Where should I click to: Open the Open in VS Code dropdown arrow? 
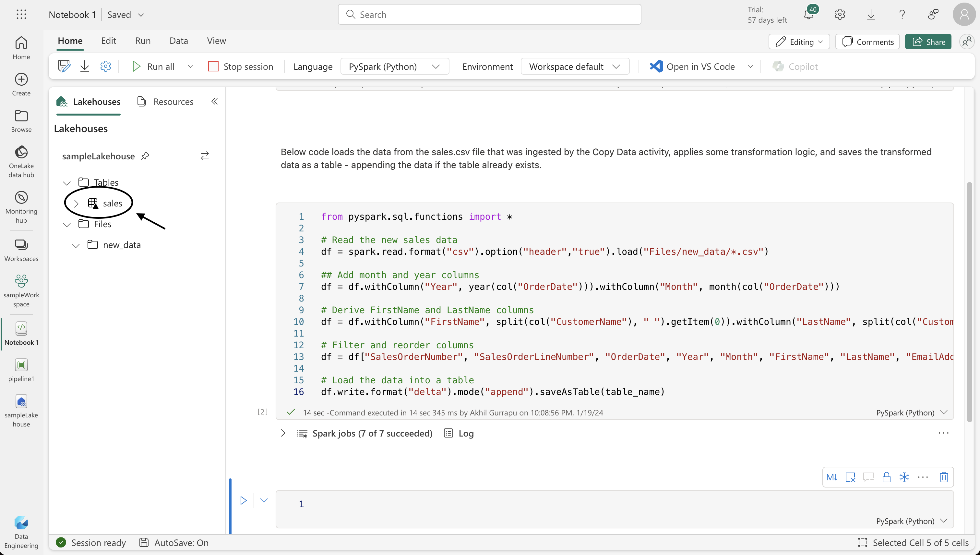(750, 66)
